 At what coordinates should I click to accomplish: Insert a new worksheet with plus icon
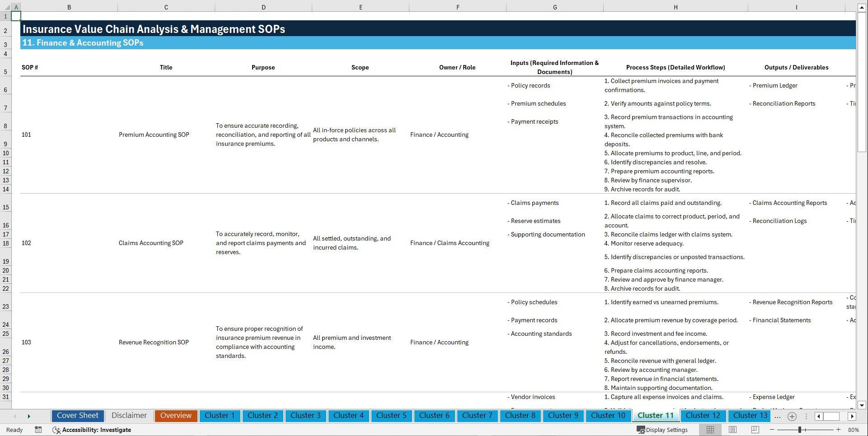click(x=792, y=416)
